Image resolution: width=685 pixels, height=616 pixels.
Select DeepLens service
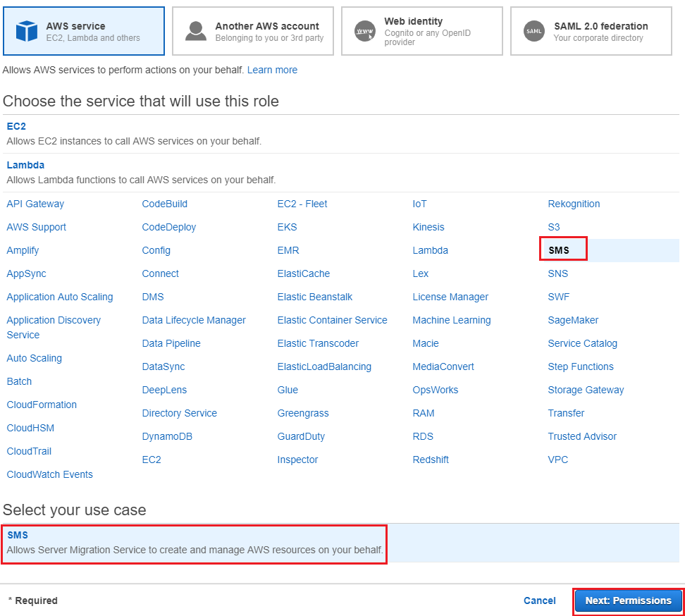(x=164, y=390)
